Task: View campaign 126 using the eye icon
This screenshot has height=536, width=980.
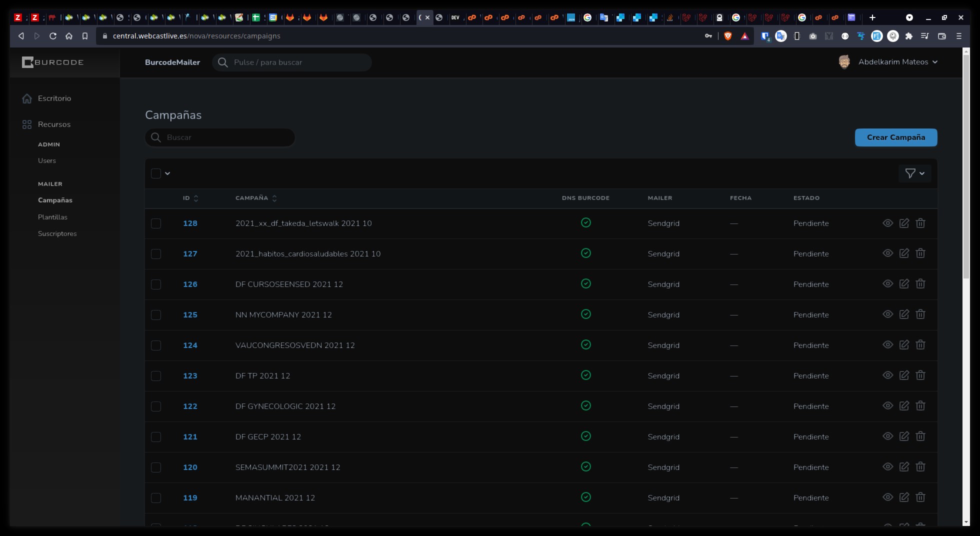Action: pyautogui.click(x=887, y=284)
